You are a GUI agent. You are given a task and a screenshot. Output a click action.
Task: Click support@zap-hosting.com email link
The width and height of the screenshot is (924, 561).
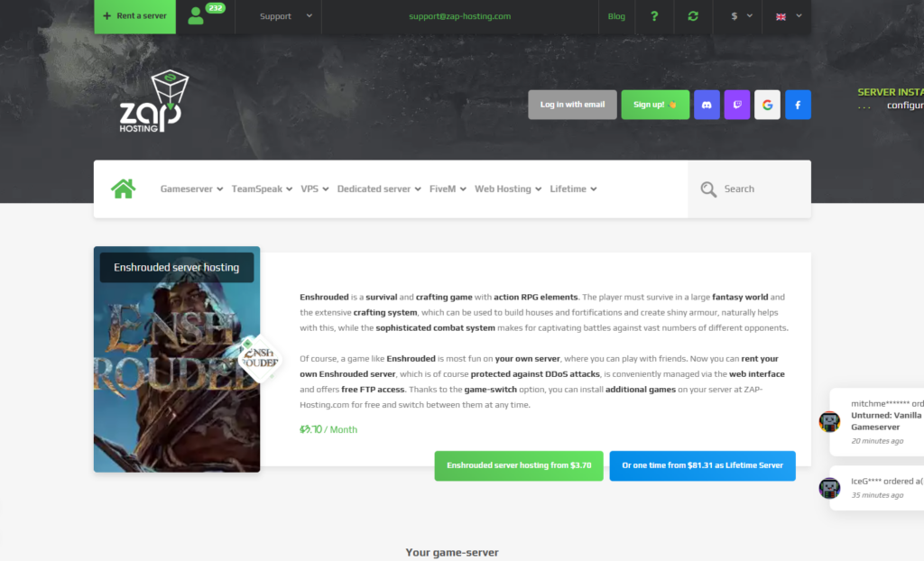tap(459, 16)
